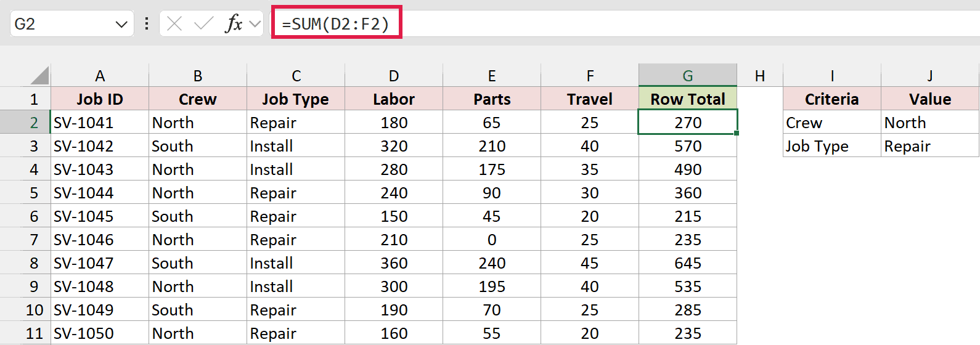
Task: Select cell containing SV-1041
Action: 100,122
